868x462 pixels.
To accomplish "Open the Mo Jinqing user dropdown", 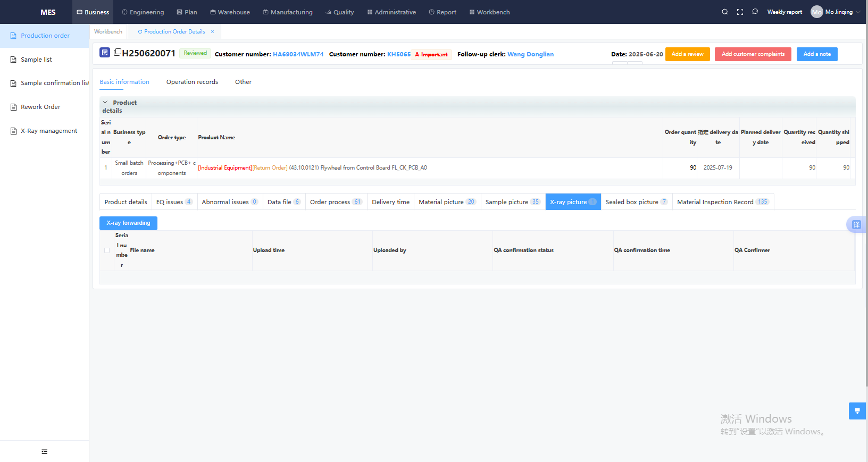I will click(x=836, y=12).
